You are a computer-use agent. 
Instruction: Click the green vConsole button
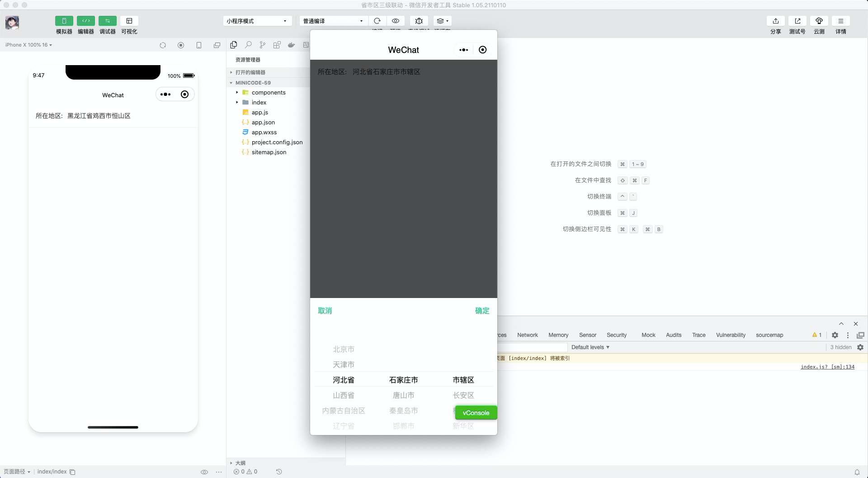476,412
